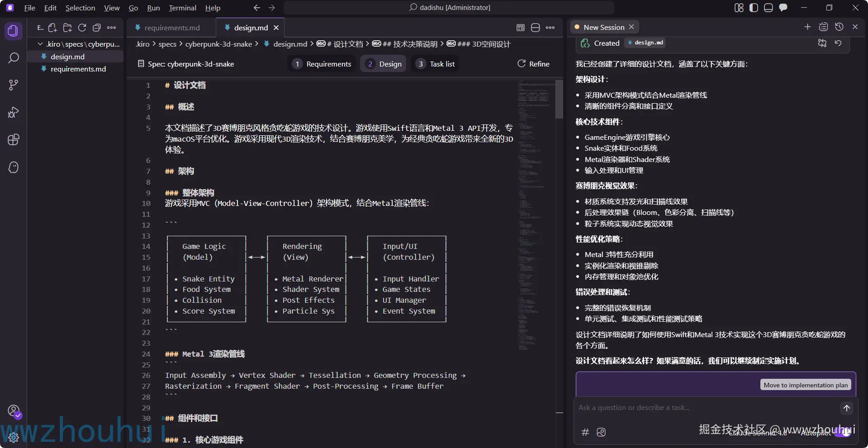Viewport: 868px width, 448px height.
Task: Click Move to implementation plan button
Action: coord(806,385)
